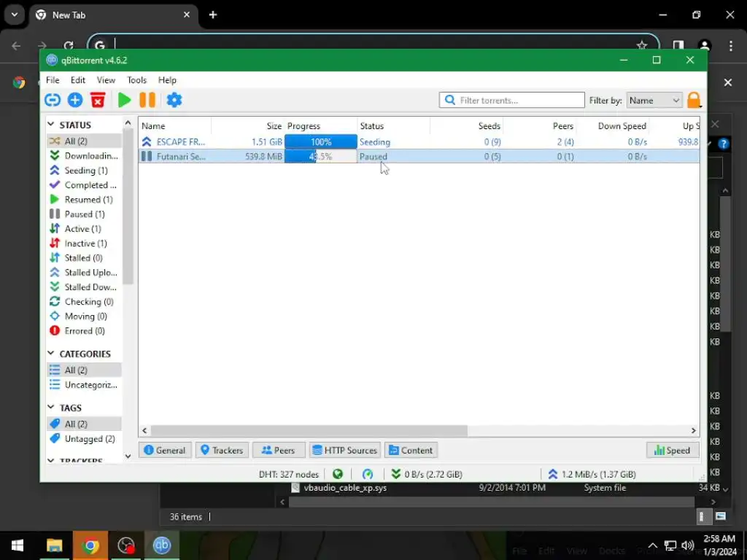Click the sidebar scroll down arrow
747x560 pixels.
128,456
